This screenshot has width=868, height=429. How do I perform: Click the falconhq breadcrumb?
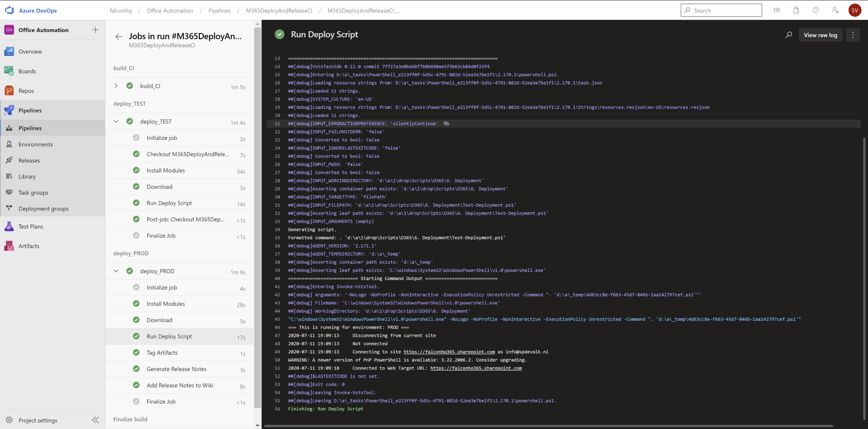coord(121,11)
